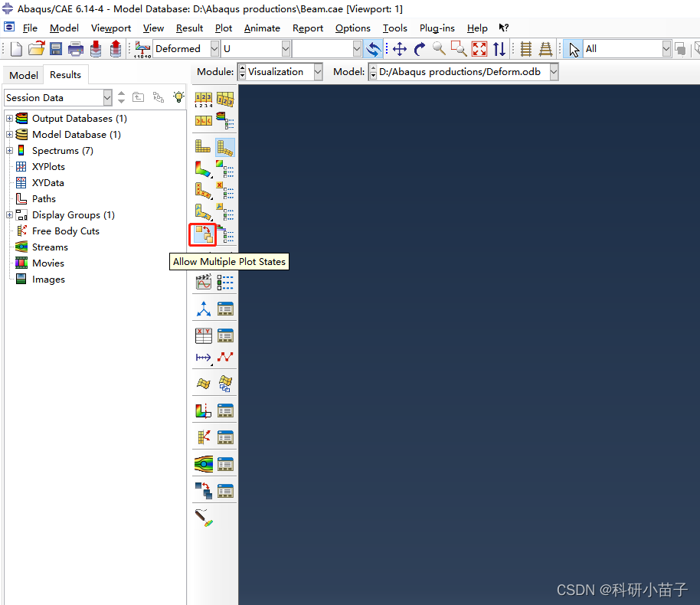This screenshot has height=605, width=700.
Task: Select the Rotate View tool
Action: [x=419, y=49]
